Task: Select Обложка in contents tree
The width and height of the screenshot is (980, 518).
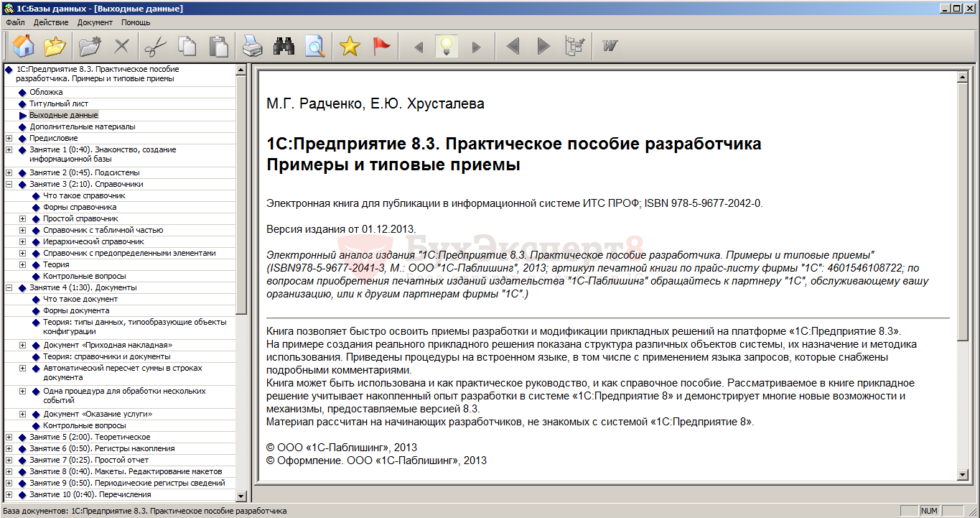Action: pyautogui.click(x=46, y=92)
